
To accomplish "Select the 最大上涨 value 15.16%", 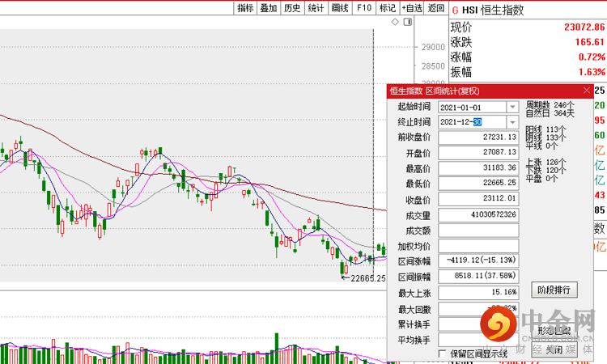I will click(478, 293).
